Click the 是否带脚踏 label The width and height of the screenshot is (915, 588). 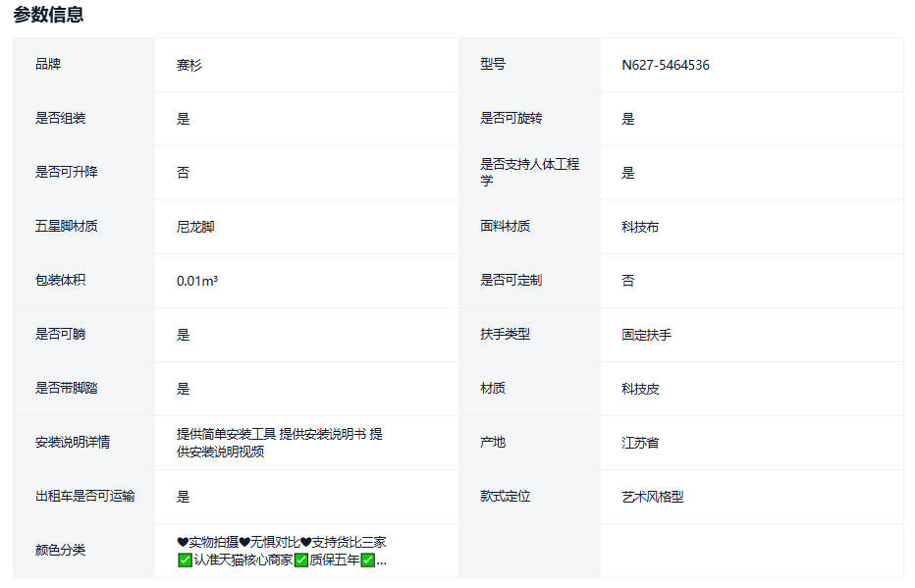click(66, 389)
